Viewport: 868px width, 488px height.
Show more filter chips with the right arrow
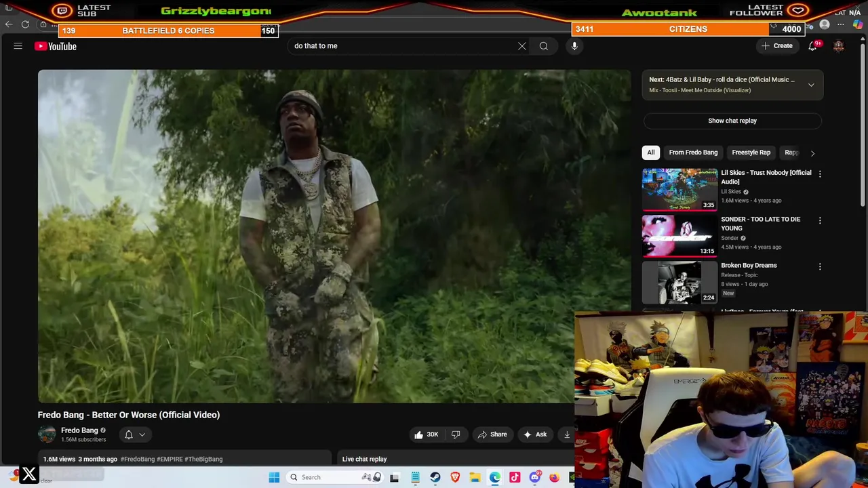(812, 153)
